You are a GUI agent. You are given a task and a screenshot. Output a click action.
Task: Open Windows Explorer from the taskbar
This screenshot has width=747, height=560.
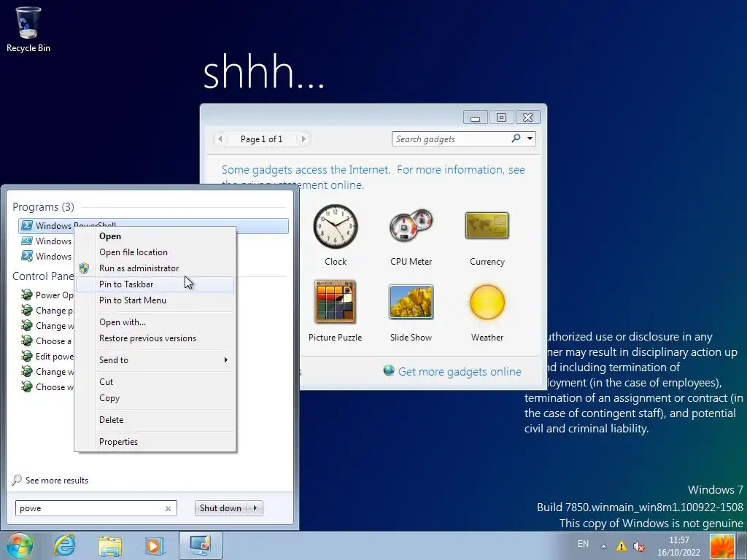point(110,545)
